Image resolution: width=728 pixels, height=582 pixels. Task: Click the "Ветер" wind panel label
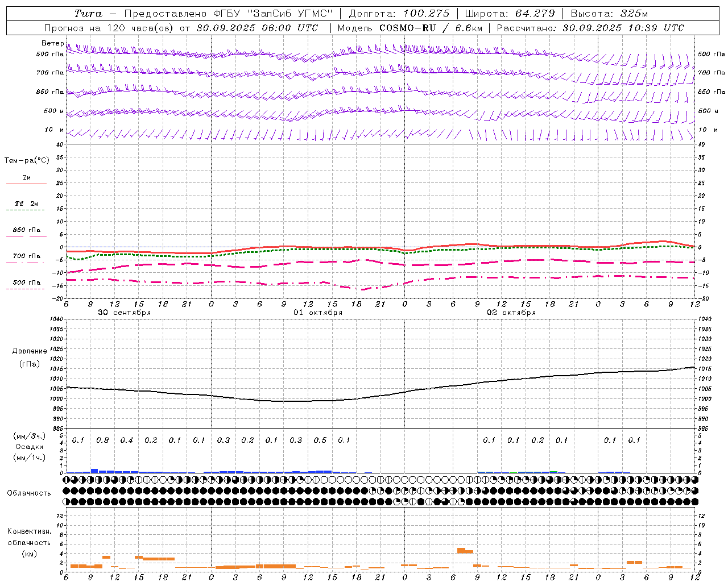pyautogui.click(x=53, y=43)
